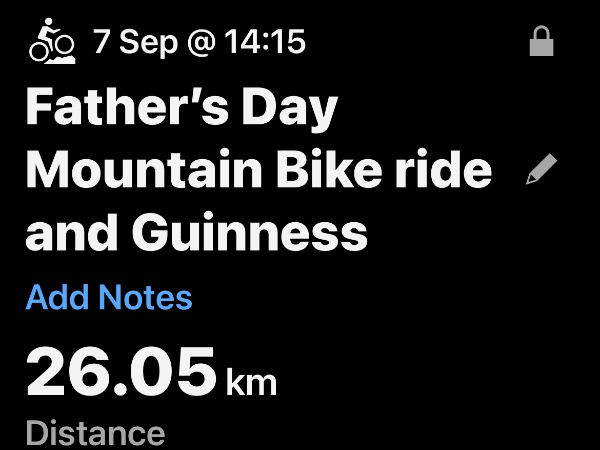This screenshot has height=450, width=600.
Task: Tap the km unit label
Action: pos(251,380)
